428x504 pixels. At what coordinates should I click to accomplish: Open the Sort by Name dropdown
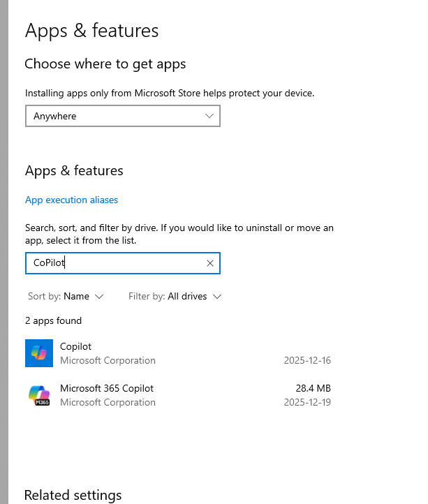point(66,296)
